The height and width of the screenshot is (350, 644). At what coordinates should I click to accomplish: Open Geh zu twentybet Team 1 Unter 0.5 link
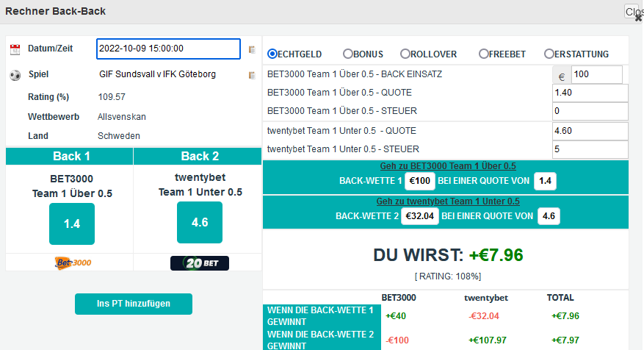click(448, 201)
